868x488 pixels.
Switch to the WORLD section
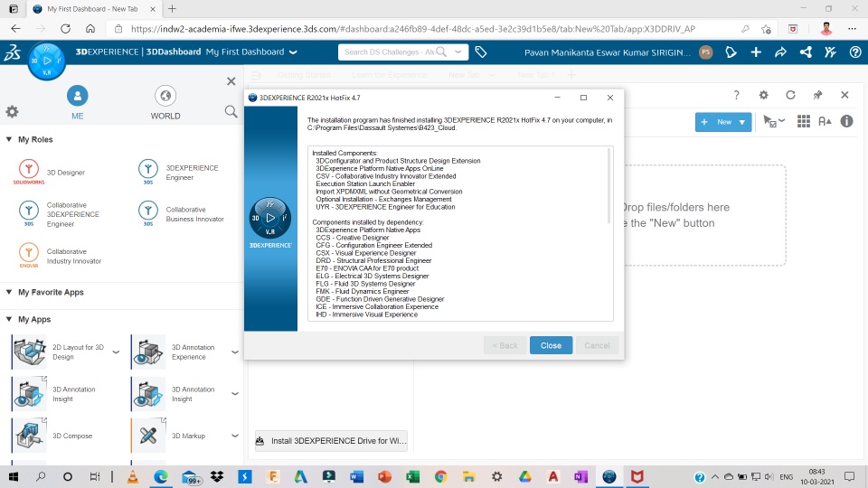(165, 103)
